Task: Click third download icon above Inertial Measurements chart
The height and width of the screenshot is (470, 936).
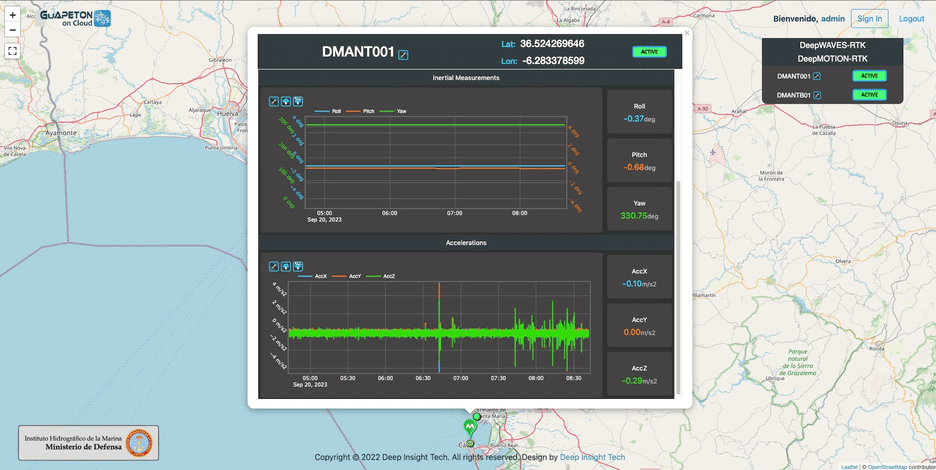Action: pyautogui.click(x=298, y=100)
